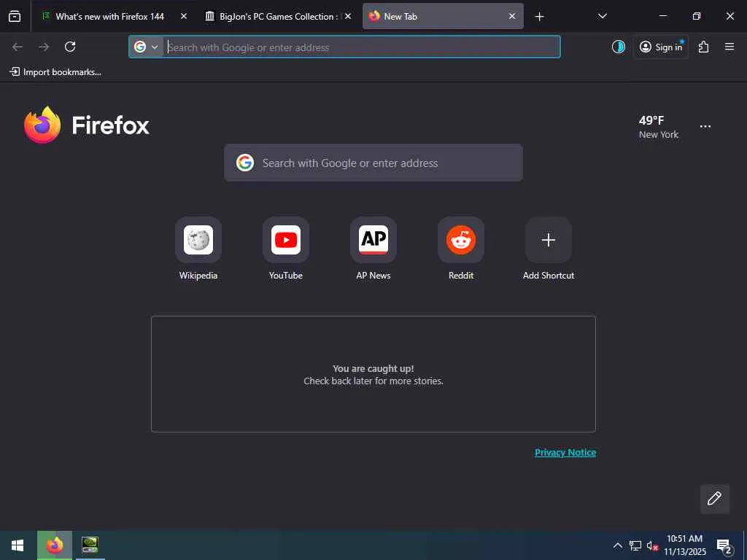
Task: Click the 49°F New York weather widget
Action: 659,127
